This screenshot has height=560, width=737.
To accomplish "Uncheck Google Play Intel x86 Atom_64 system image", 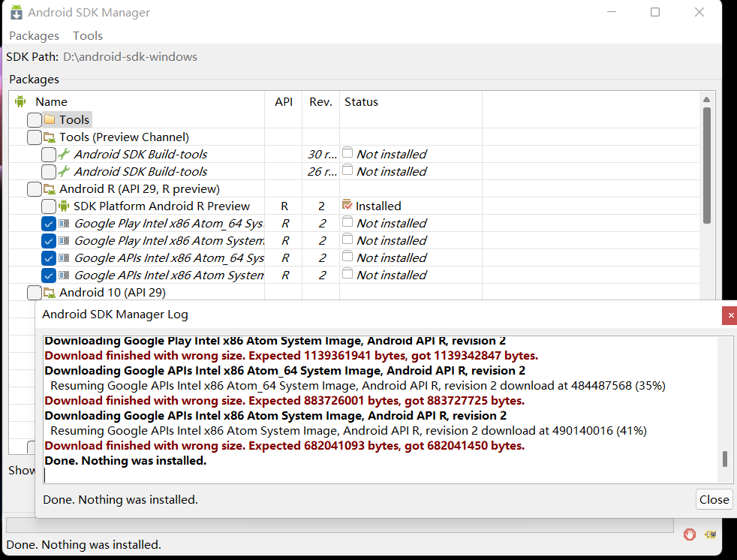I will (x=49, y=224).
